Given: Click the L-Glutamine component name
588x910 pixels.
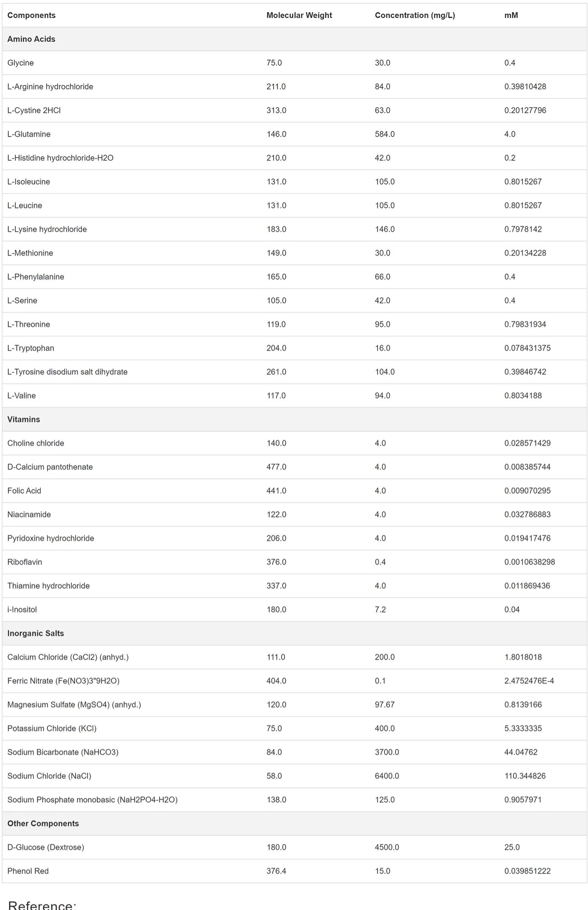Looking at the screenshot, I should click(x=29, y=134).
